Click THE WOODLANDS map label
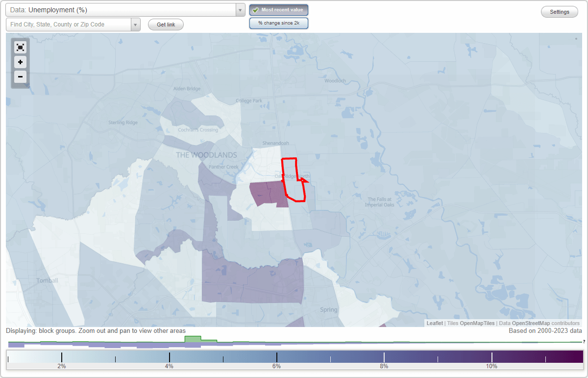 206,155
